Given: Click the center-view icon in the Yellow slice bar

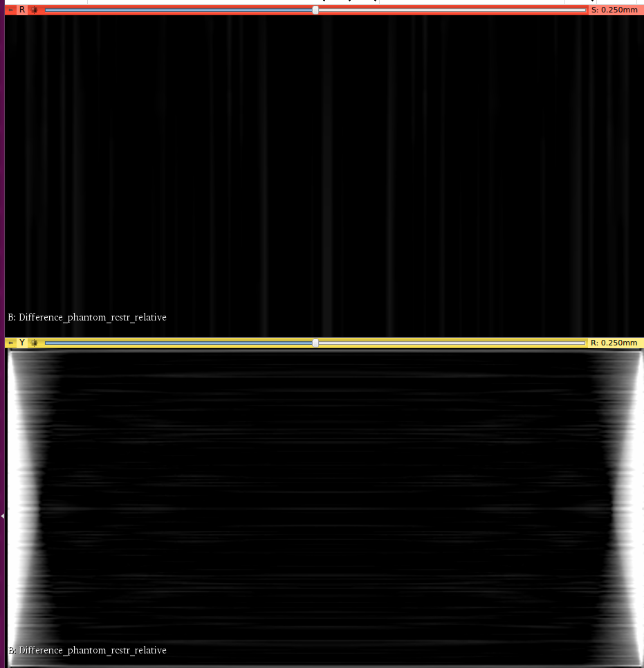Looking at the screenshot, I should [35, 343].
